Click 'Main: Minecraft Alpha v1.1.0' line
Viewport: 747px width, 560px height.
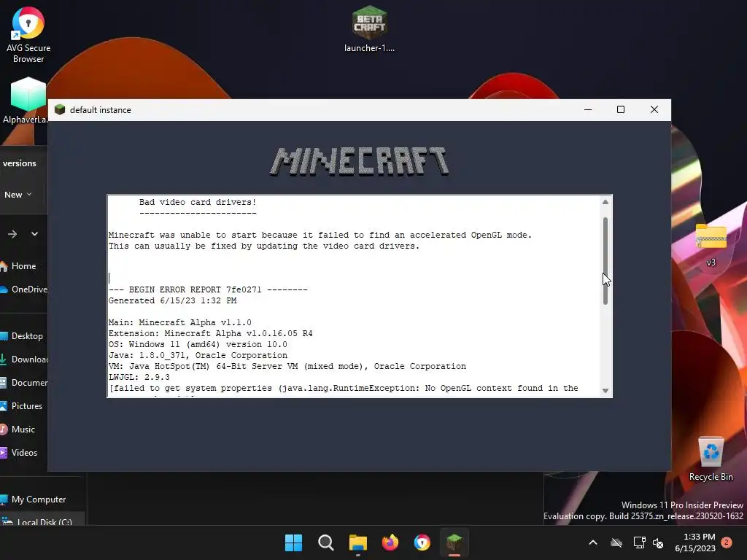(180, 322)
